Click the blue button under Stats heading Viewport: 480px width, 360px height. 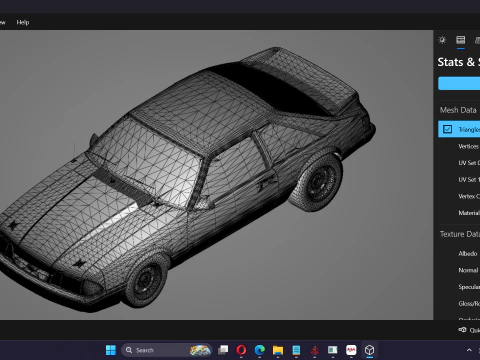(x=459, y=83)
